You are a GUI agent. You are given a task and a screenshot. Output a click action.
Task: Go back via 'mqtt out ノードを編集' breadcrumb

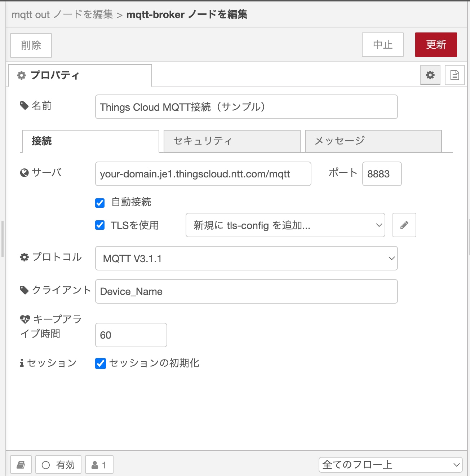62,14
